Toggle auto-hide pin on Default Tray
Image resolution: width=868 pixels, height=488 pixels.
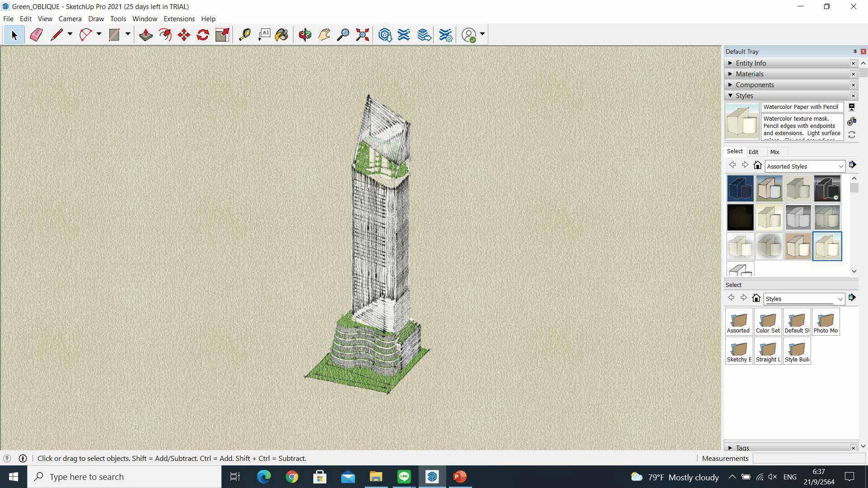coord(854,52)
